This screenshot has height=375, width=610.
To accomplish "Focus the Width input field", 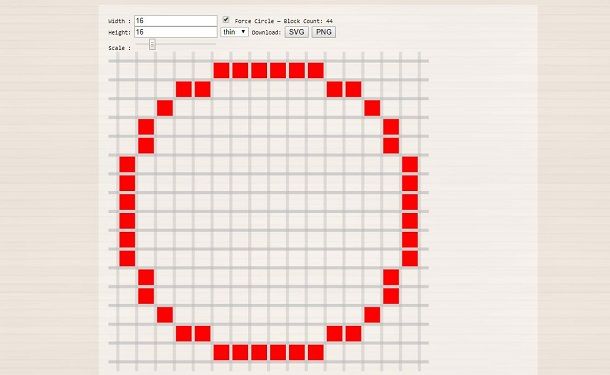I will [175, 21].
